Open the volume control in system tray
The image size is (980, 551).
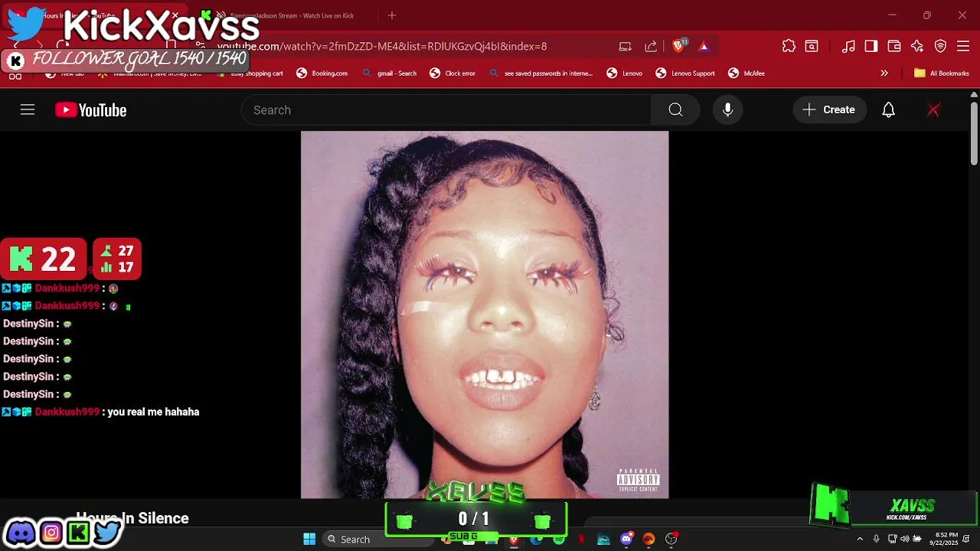click(905, 539)
